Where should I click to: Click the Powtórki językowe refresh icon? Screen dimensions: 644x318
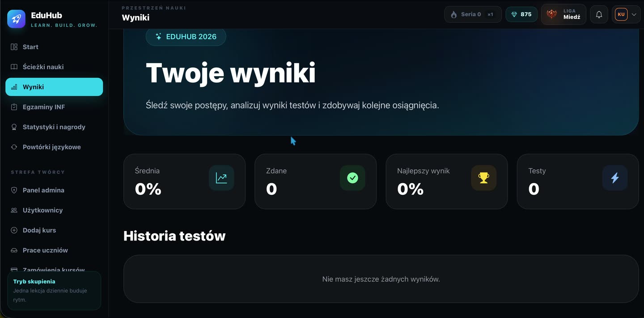[14, 147]
